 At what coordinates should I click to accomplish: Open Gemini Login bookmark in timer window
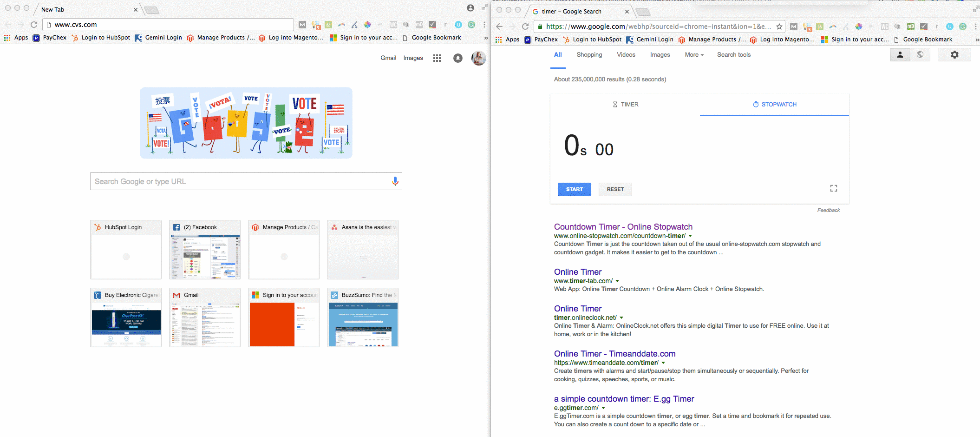tap(650, 40)
